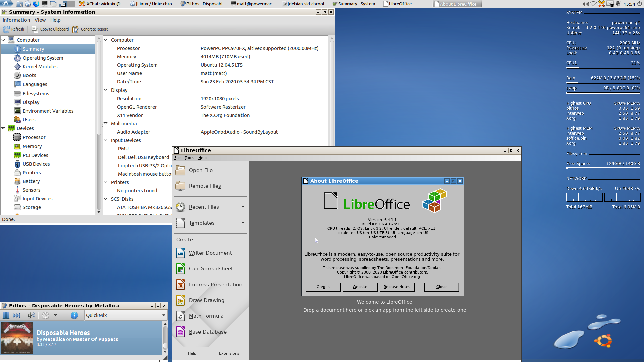
Task: Pause playback in Pithos
Action: pyautogui.click(x=6, y=315)
